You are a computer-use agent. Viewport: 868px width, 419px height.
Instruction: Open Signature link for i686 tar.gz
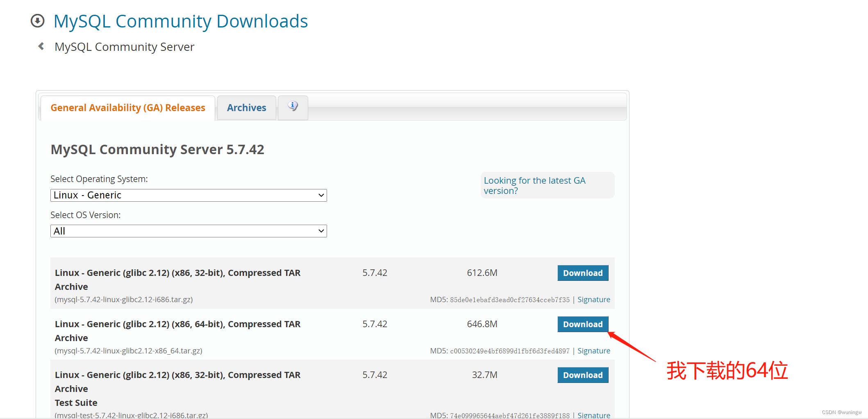pos(594,300)
